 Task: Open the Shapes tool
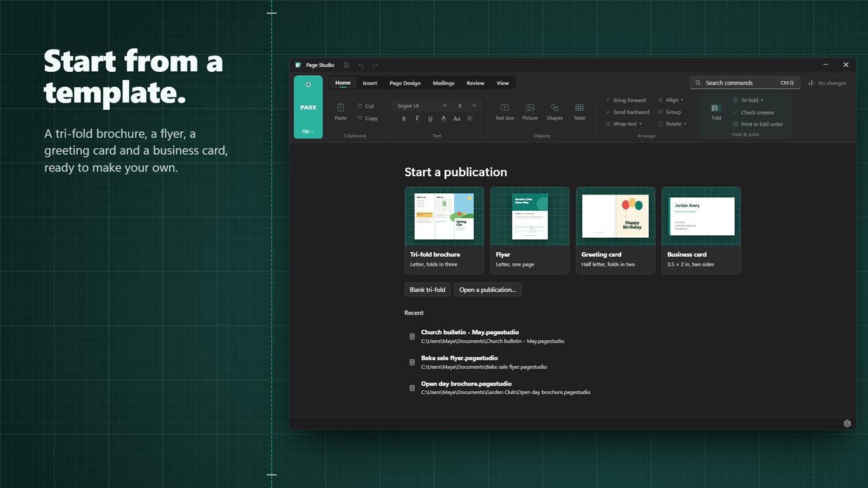555,111
